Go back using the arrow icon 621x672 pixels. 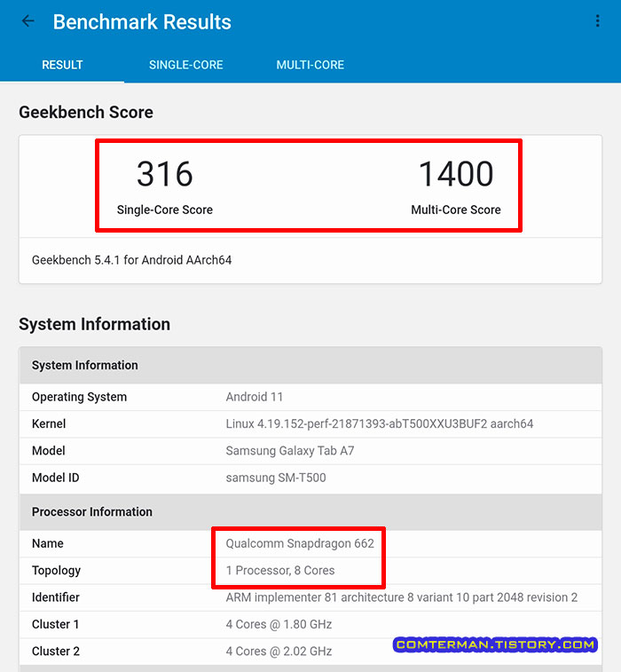point(28,21)
